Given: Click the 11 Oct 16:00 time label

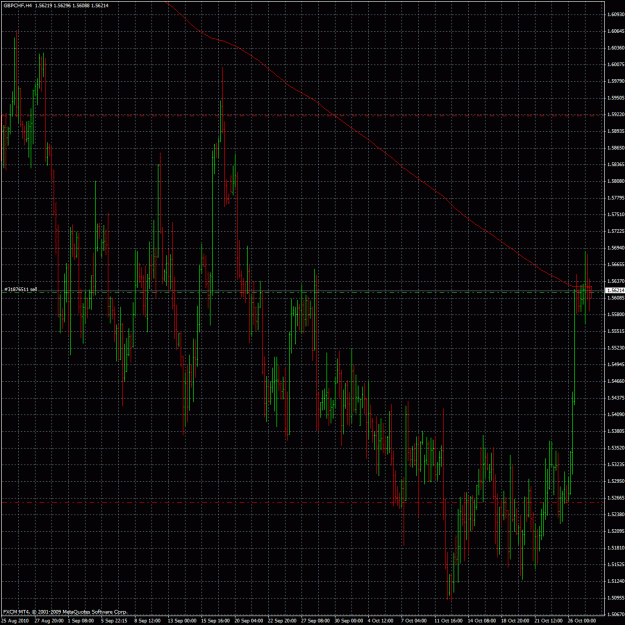Looking at the screenshot, I should [448, 621].
